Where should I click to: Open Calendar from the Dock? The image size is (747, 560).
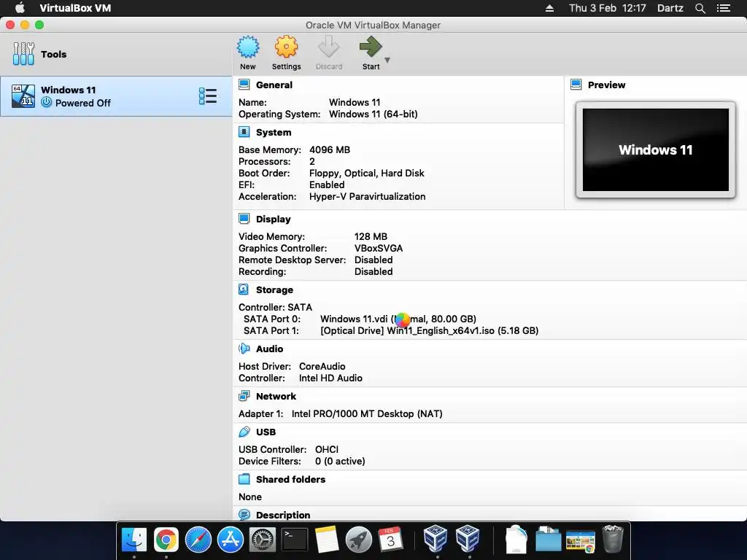click(391, 540)
